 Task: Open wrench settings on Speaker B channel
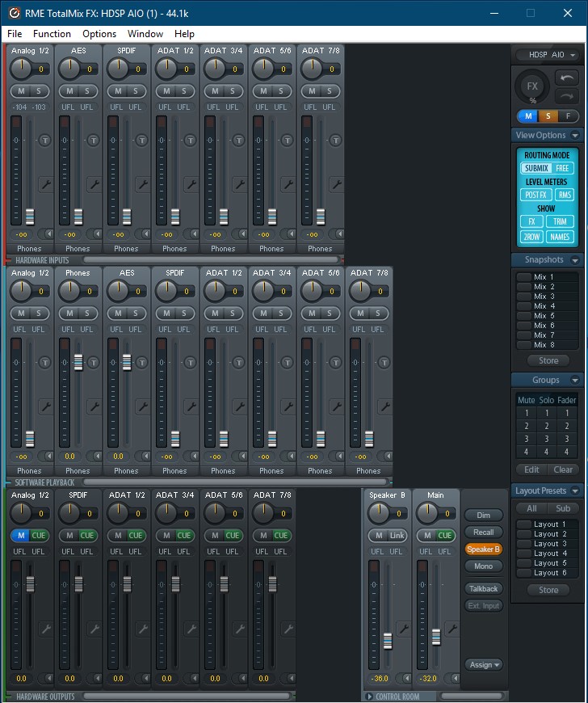click(x=404, y=629)
